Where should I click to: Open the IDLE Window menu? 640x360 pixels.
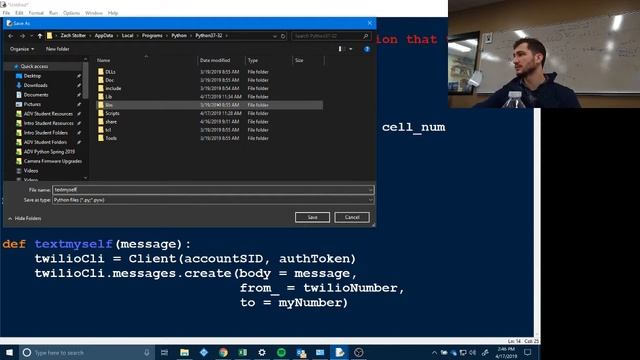[x=93, y=13]
